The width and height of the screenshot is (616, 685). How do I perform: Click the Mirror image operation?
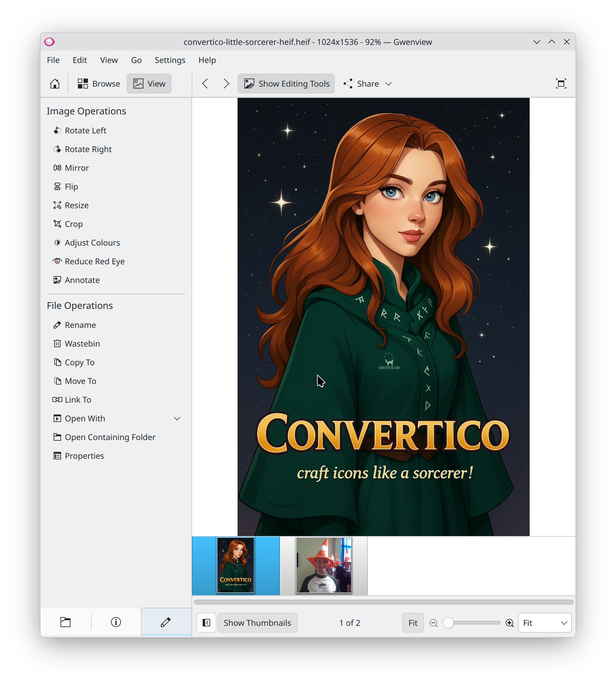(x=76, y=168)
